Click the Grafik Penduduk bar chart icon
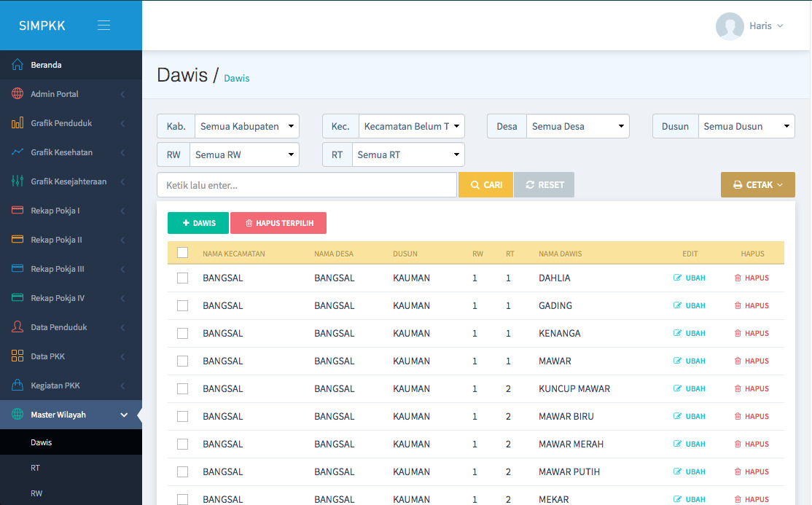This screenshot has height=505, width=812. [x=17, y=123]
